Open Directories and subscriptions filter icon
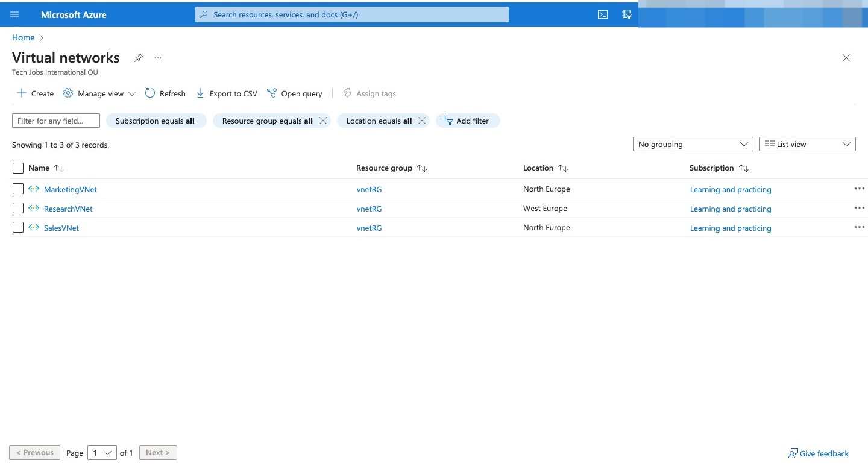This screenshot has width=868, height=472. (x=627, y=14)
